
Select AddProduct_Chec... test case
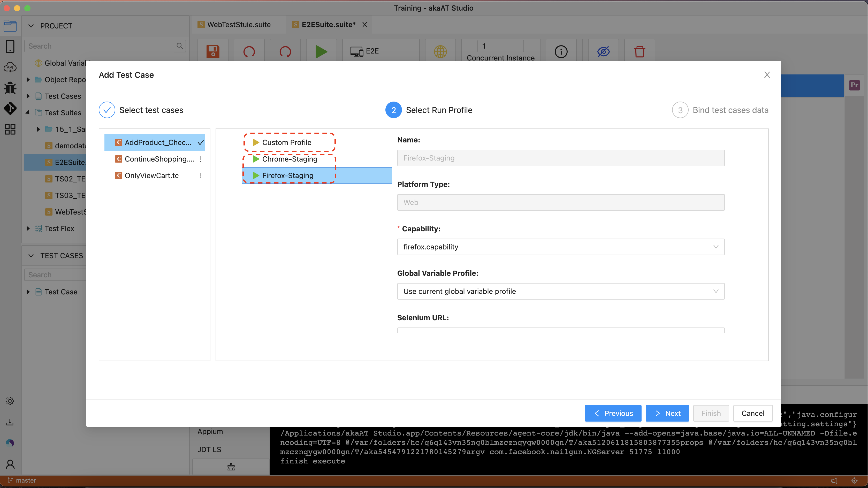click(x=154, y=143)
